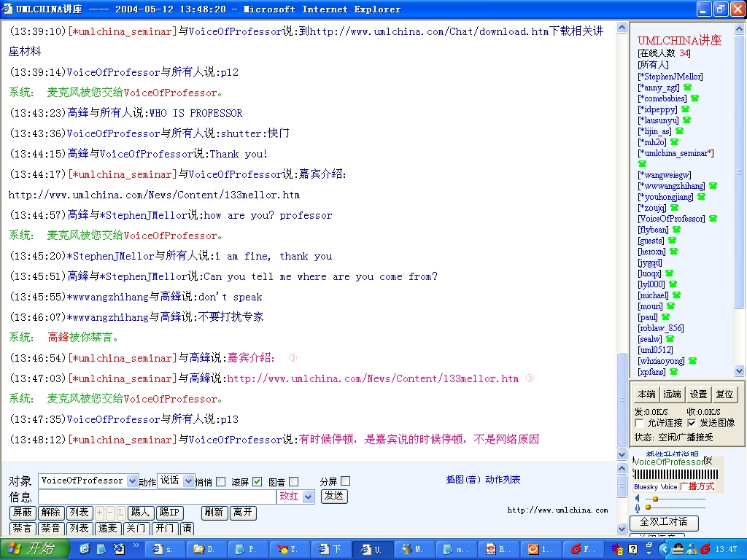
Task: Click the phone icon beside xpfans
Action: [x=673, y=373]
